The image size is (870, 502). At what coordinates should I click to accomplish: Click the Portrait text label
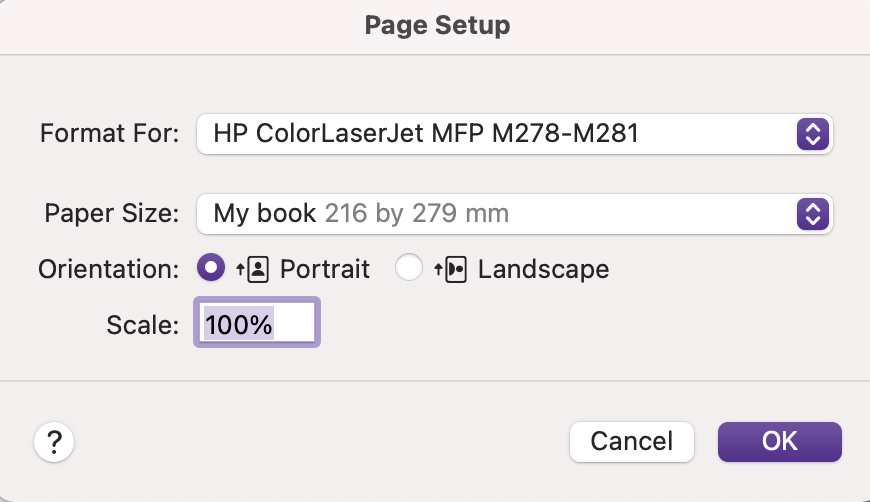tap(325, 269)
